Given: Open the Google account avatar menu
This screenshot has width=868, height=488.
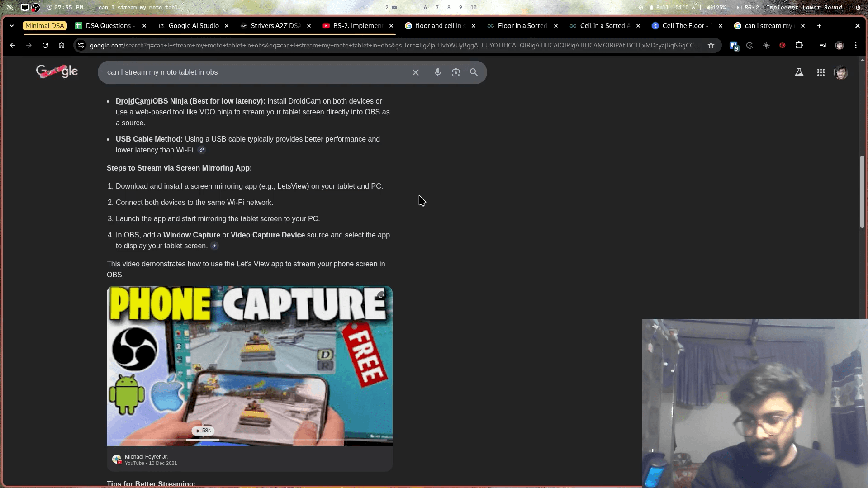Looking at the screenshot, I should tap(840, 72).
